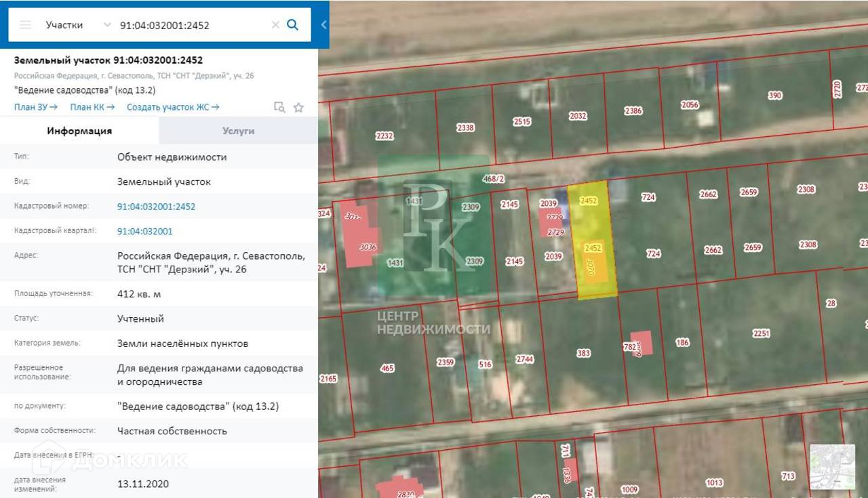
Task: Click parcel 2251 on the map
Action: 761,333
